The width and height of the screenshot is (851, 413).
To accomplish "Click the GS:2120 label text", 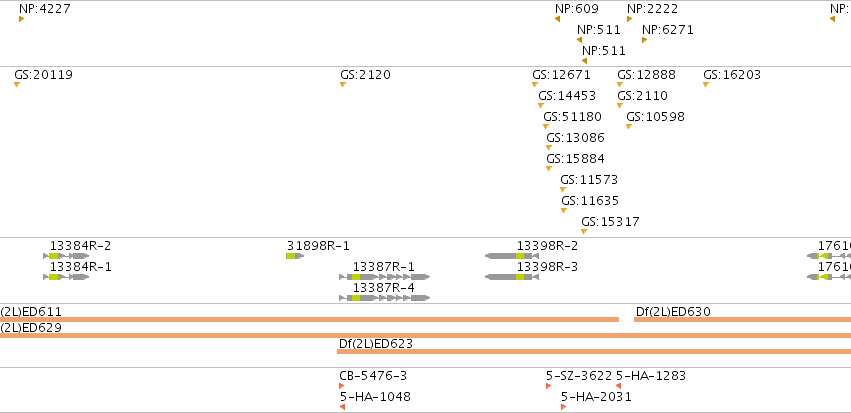I will (x=365, y=75).
